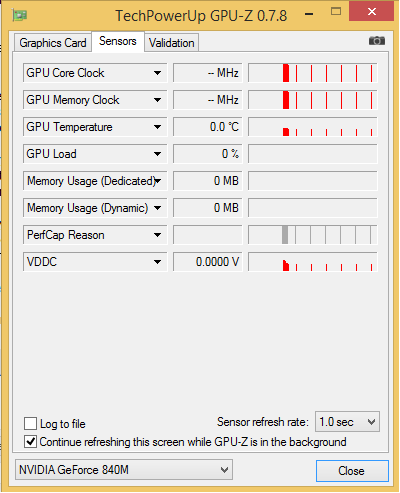Maximize the GPU-Z window

tap(336, 12)
